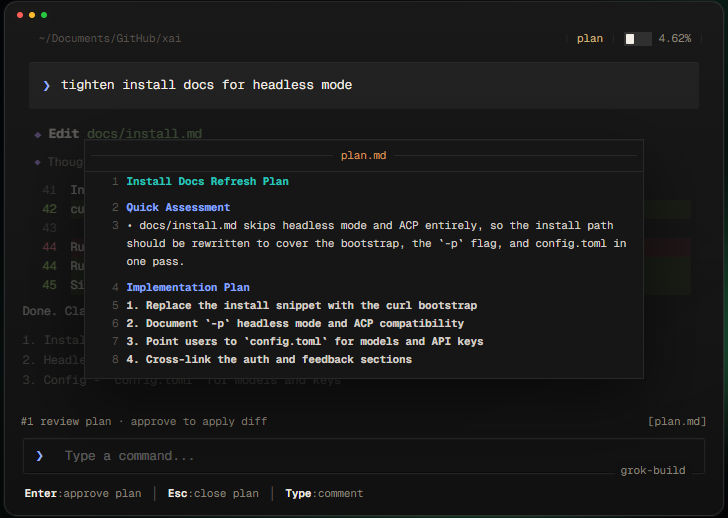Click the macOS yellow minimize window button

pos(32,15)
